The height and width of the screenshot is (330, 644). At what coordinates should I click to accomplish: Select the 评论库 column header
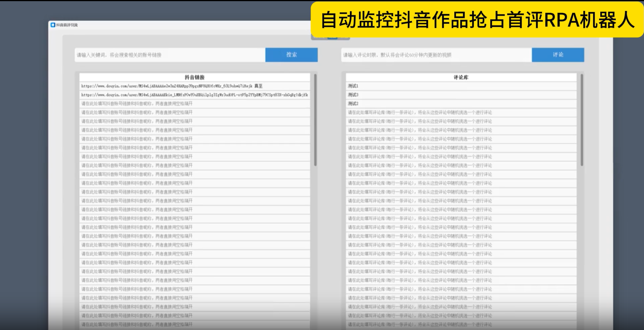pos(461,77)
